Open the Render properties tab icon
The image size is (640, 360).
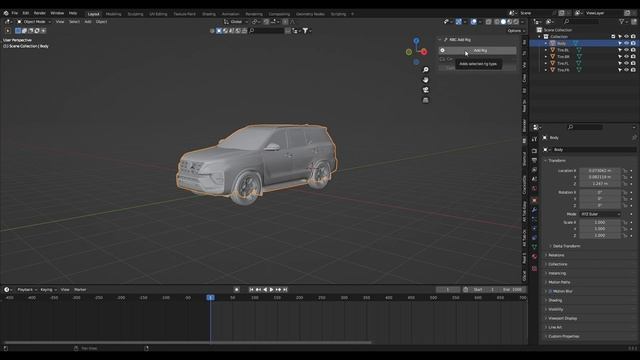[534, 151]
